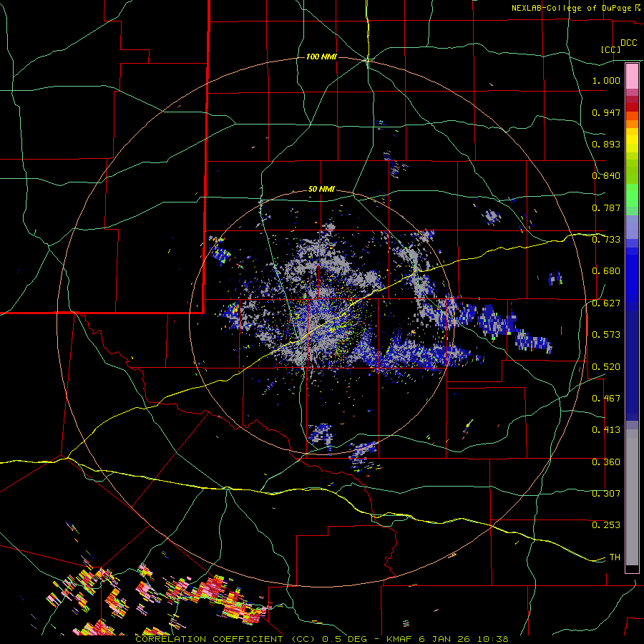Select the 0.573 legend value

[x=606, y=335]
